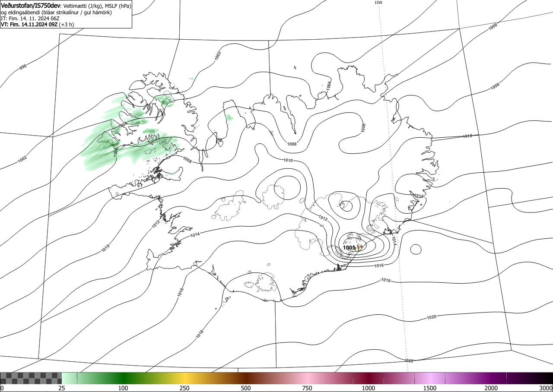Pick the light lilac color at scale value 1500
553x392 pixels.
[x=430, y=378]
